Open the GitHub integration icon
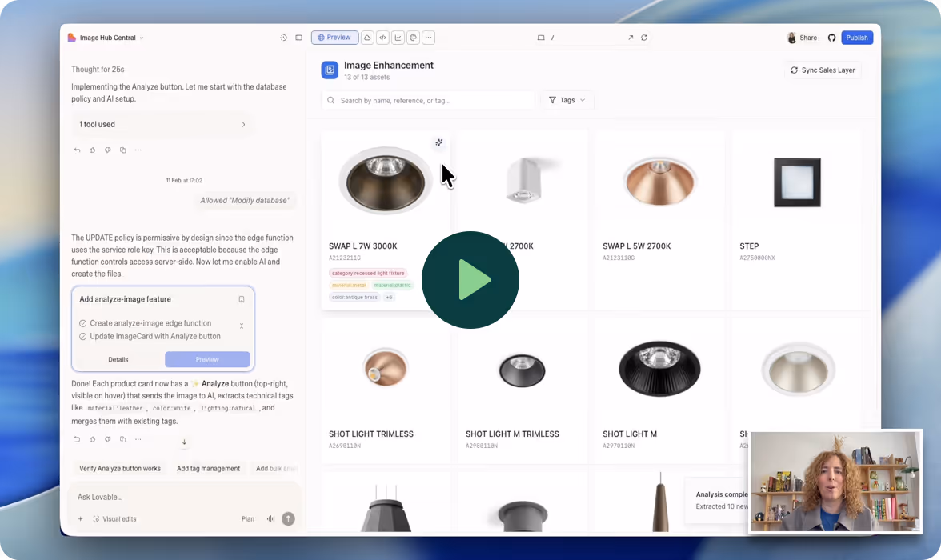Image resolution: width=941 pixels, height=560 pixels. coord(832,38)
